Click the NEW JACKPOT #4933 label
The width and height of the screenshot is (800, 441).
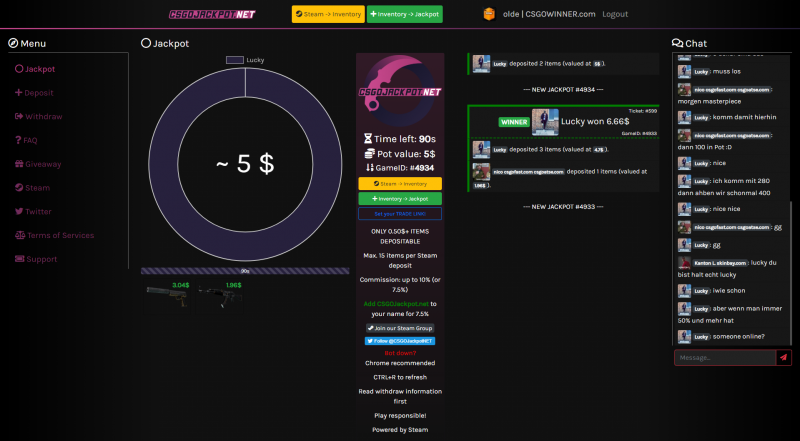563,207
